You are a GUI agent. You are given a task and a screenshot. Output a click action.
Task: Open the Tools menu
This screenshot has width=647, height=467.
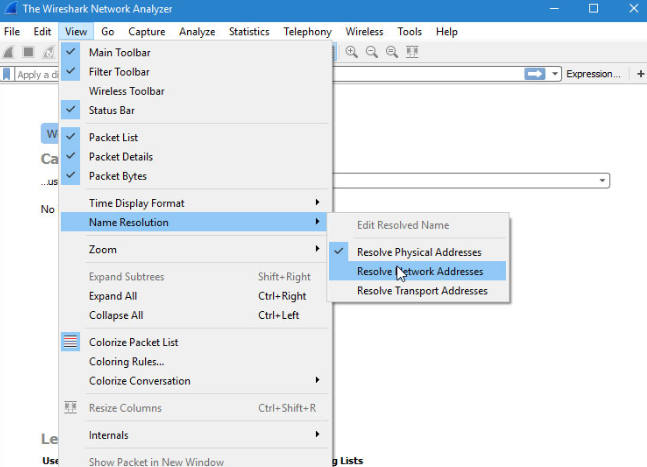tap(409, 32)
